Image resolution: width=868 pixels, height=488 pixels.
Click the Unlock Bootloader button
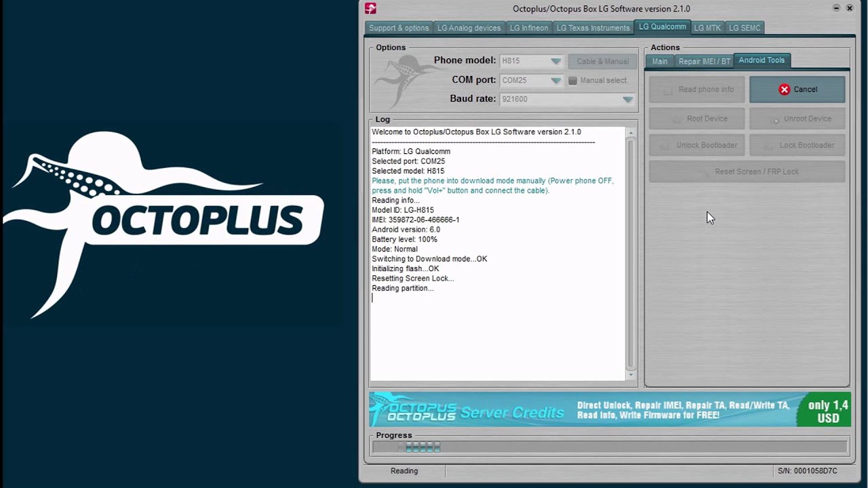coord(697,145)
